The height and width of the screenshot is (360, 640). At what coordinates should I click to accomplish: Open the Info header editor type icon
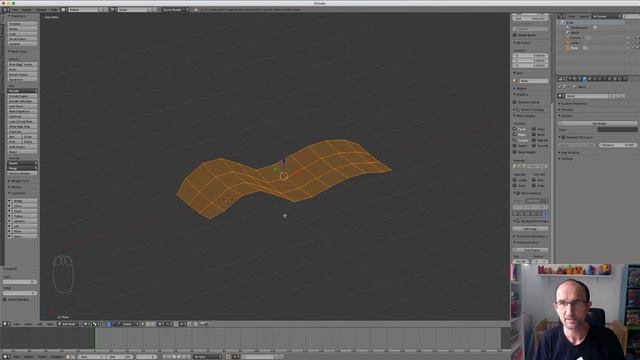tap(6, 9)
